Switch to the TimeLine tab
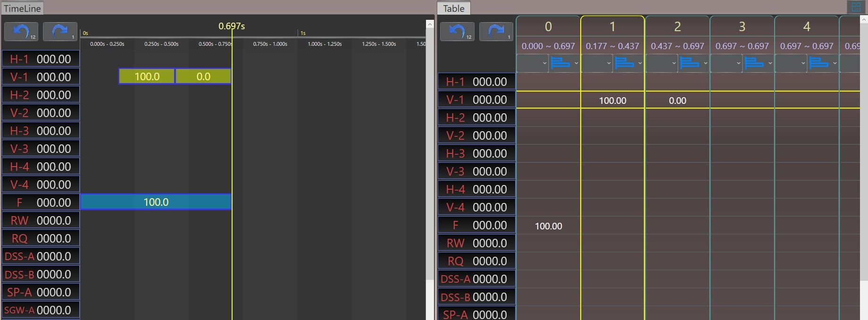868x320 pixels. click(22, 8)
